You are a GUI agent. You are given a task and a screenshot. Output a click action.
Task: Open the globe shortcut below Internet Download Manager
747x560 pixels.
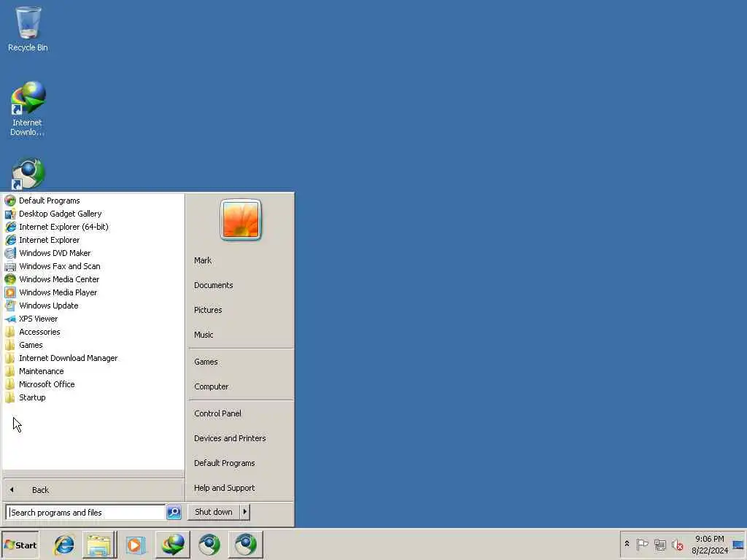[28, 174]
